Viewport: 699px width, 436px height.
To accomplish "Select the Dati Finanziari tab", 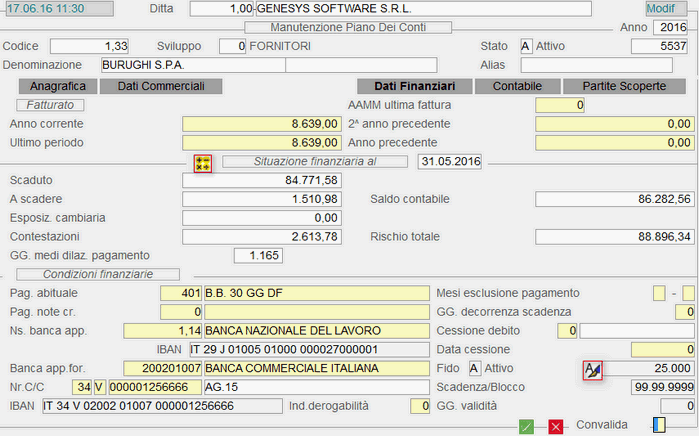I will point(414,87).
